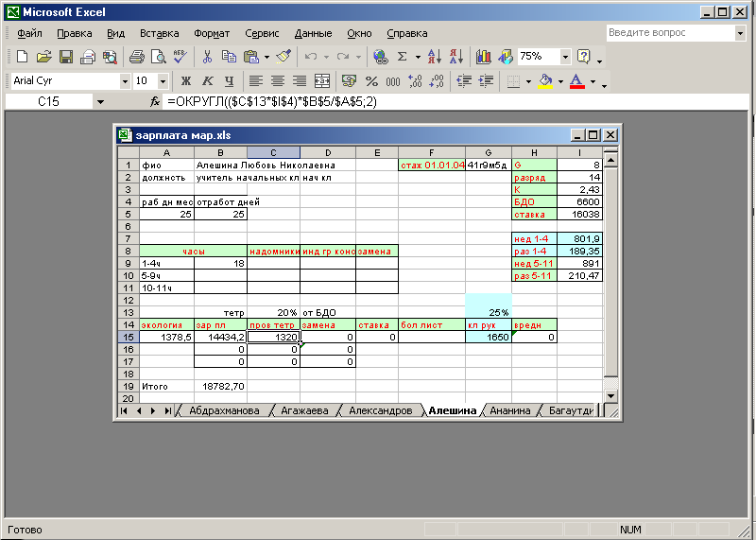Toggle underline Ч formatting
The width and height of the screenshot is (756, 540).
(x=230, y=81)
